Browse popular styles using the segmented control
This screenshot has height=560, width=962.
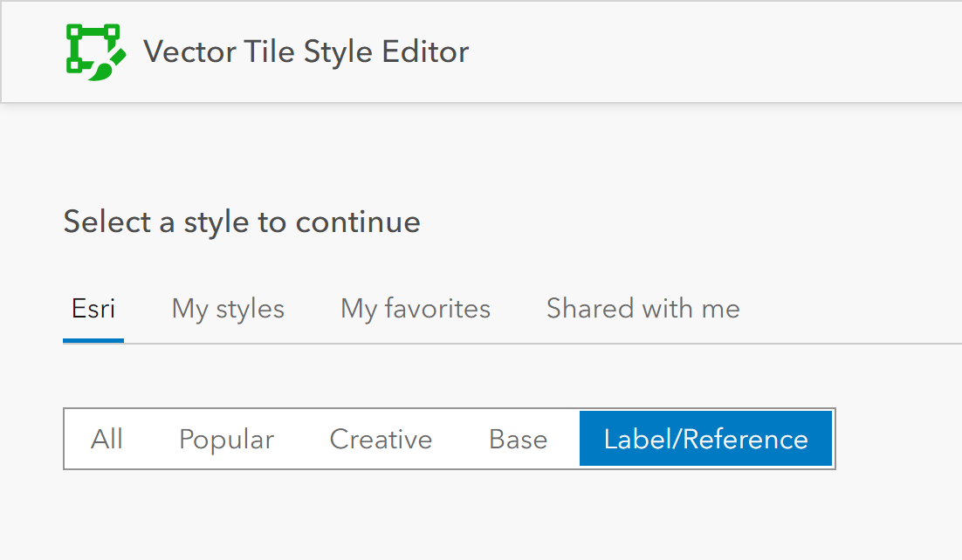226,439
